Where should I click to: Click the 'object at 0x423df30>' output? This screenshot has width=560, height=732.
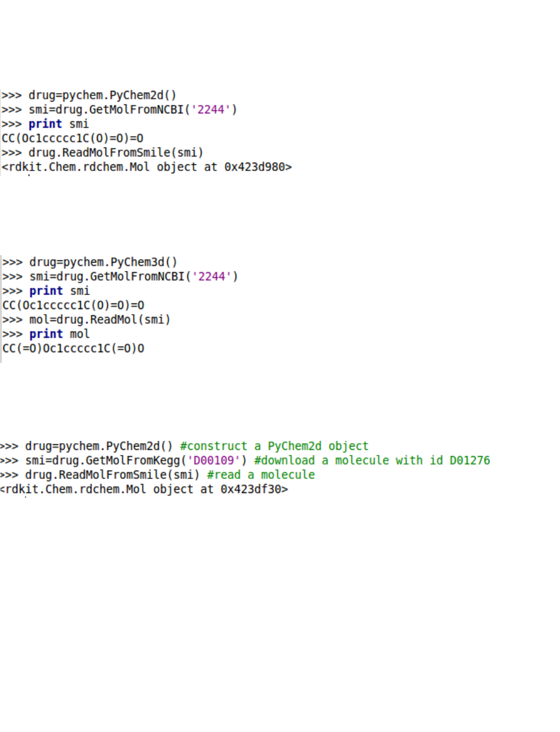(x=221, y=490)
